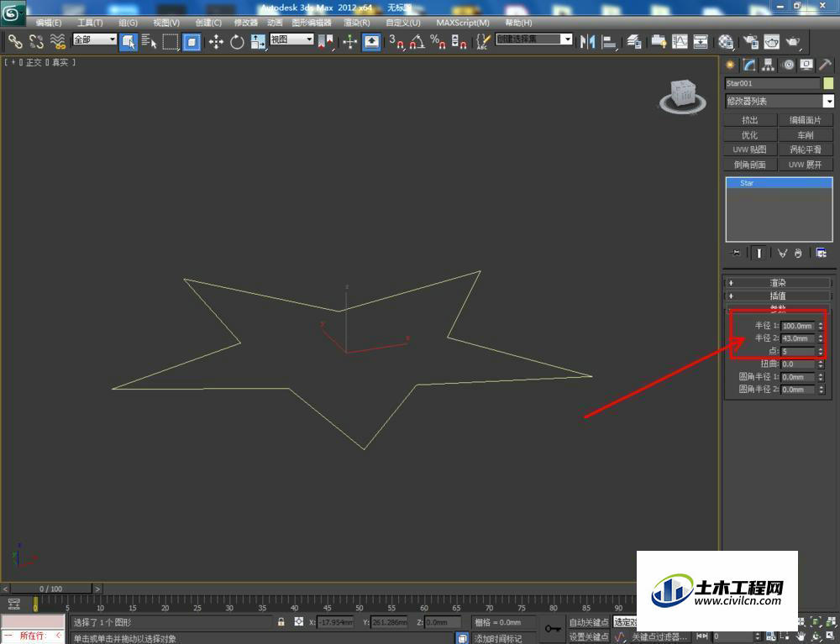The image size is (840, 644).
Task: Click the Use Pivot Point Center icon
Action: [x=325, y=41]
